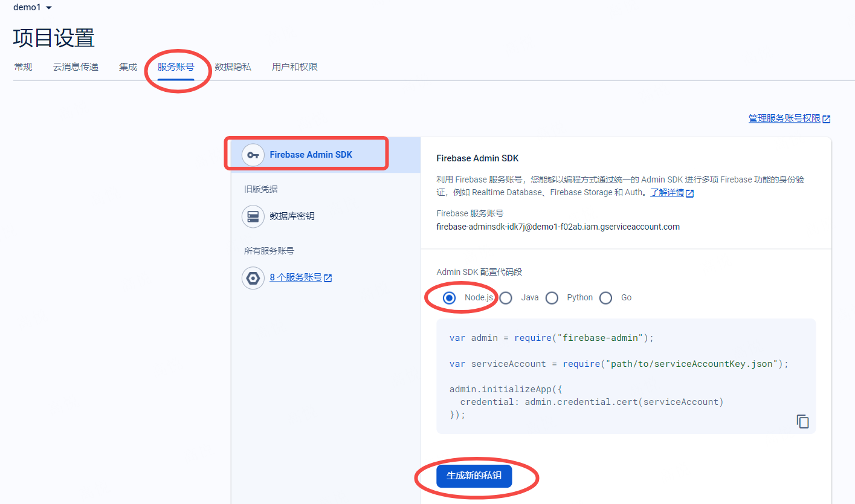Open the 云消息传递 tab
The image size is (855, 504).
point(76,67)
